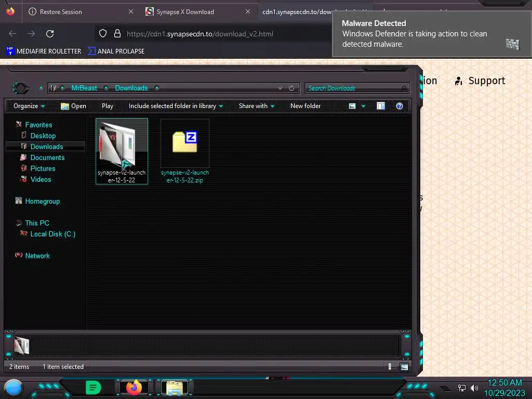Viewport: 532px width, 399px height.
Task: Expand Include selected folder in library
Action: pyautogui.click(x=176, y=106)
